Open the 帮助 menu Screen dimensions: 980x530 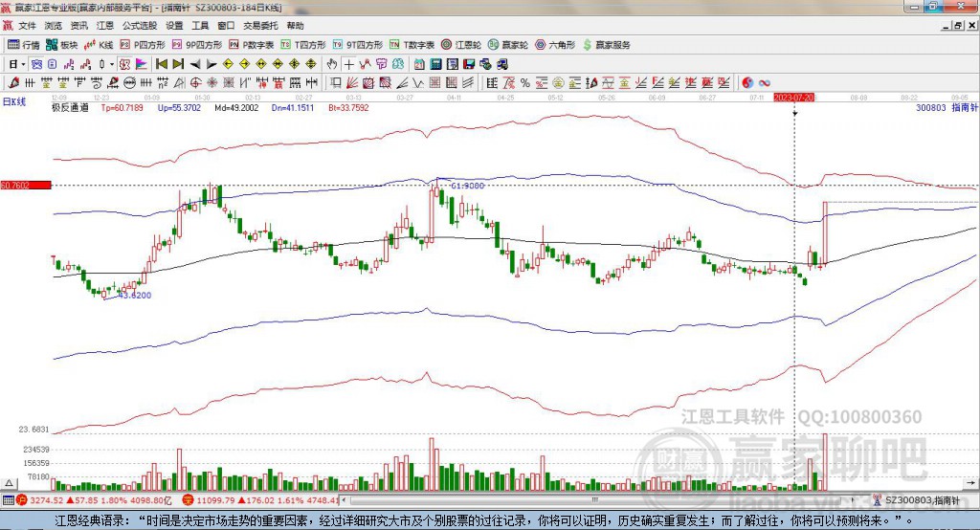click(295, 26)
